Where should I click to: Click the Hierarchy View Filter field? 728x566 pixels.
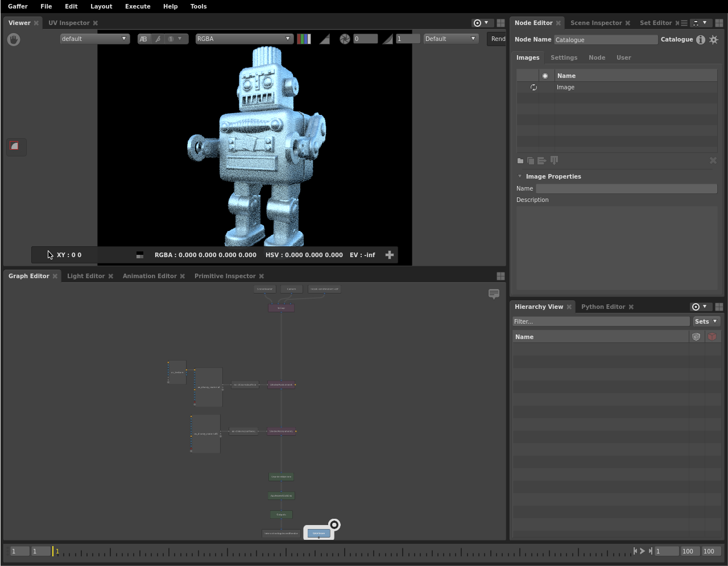[601, 321]
